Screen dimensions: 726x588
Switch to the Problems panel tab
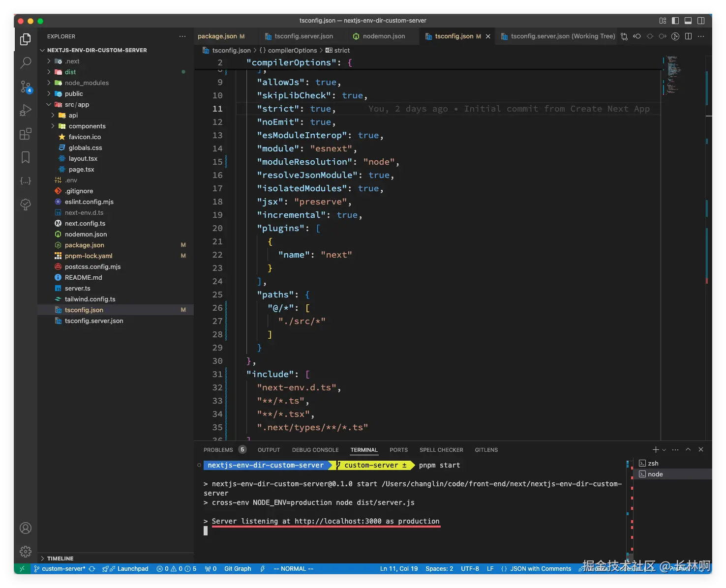[x=218, y=450]
